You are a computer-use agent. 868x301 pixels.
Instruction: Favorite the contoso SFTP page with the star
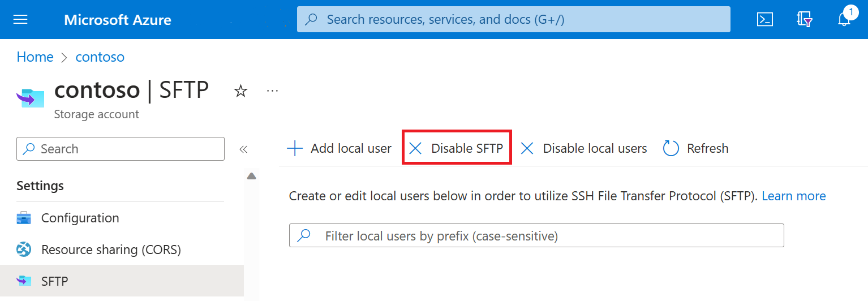(x=241, y=91)
